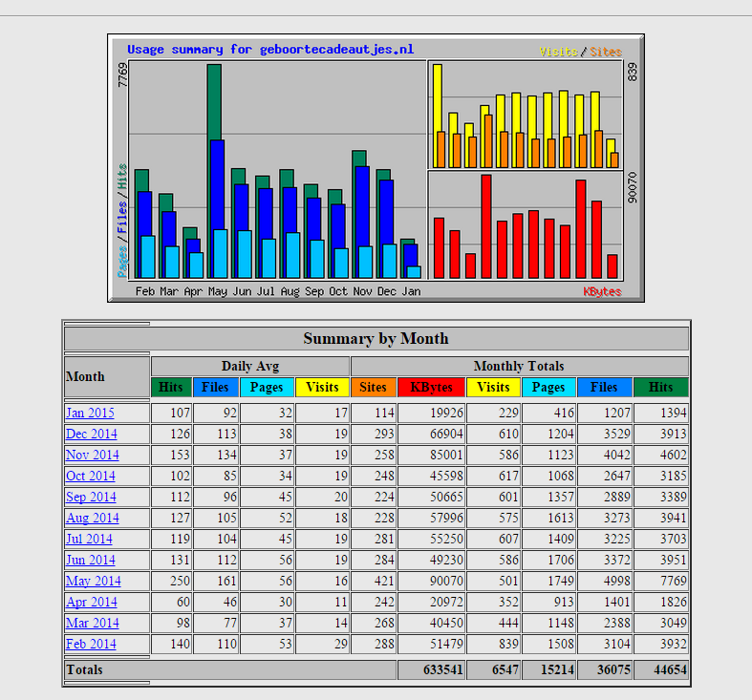The width and height of the screenshot is (752, 700).
Task: Open the Jul 2014 monthly report link
Action: pos(89,539)
